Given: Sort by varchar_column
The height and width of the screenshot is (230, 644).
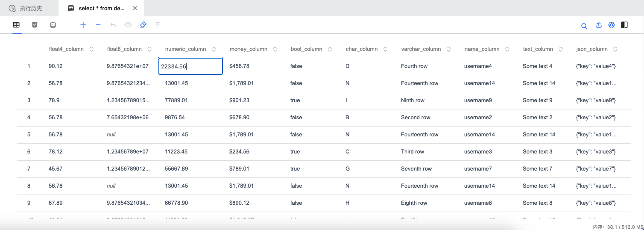Looking at the screenshot, I should pyautogui.click(x=449, y=49).
